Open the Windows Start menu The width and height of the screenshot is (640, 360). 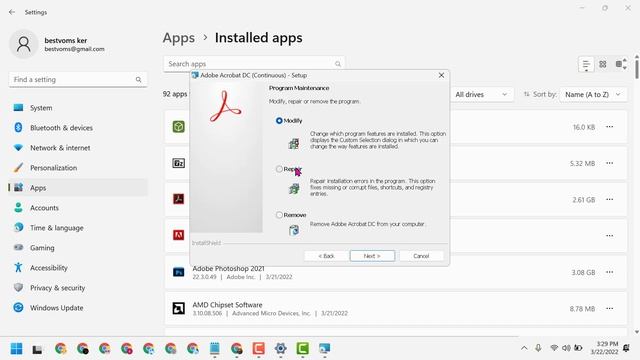[x=16, y=349]
